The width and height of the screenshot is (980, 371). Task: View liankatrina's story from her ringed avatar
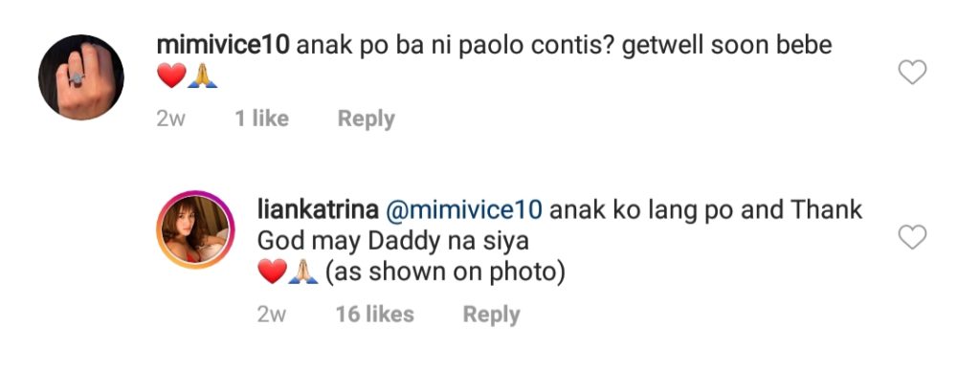(194, 229)
